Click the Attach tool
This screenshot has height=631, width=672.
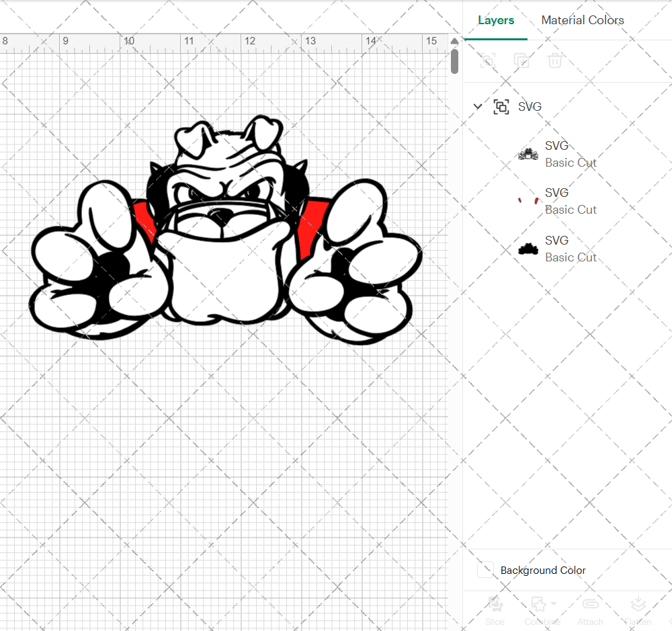[590, 610]
